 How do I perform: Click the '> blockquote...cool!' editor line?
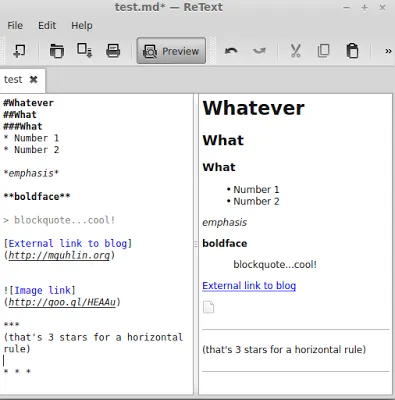click(x=59, y=220)
